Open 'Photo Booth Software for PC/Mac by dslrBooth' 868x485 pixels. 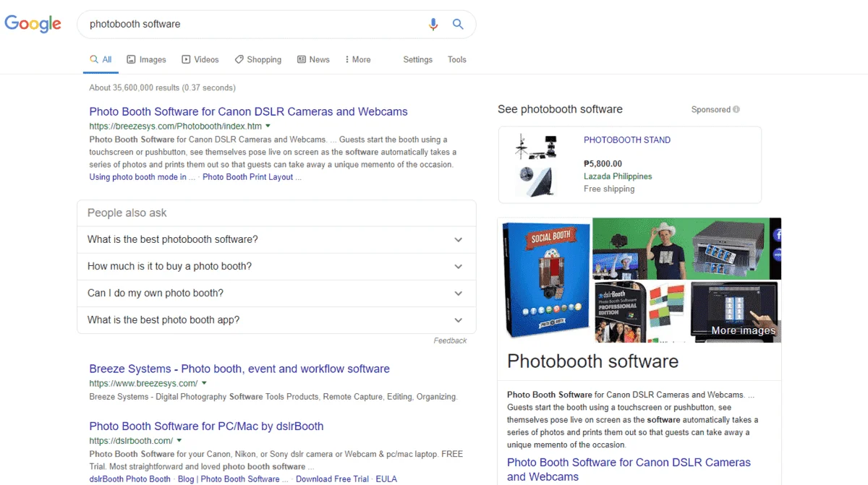click(x=206, y=426)
